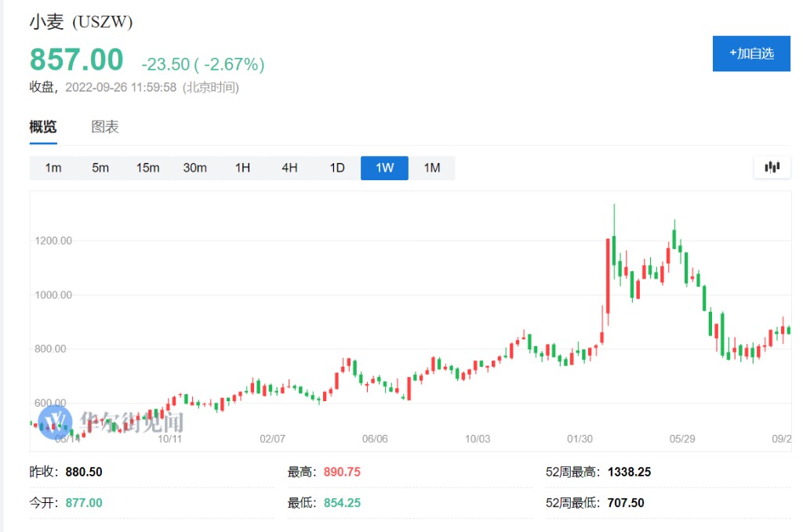Choose the 5m interval

coord(100,168)
